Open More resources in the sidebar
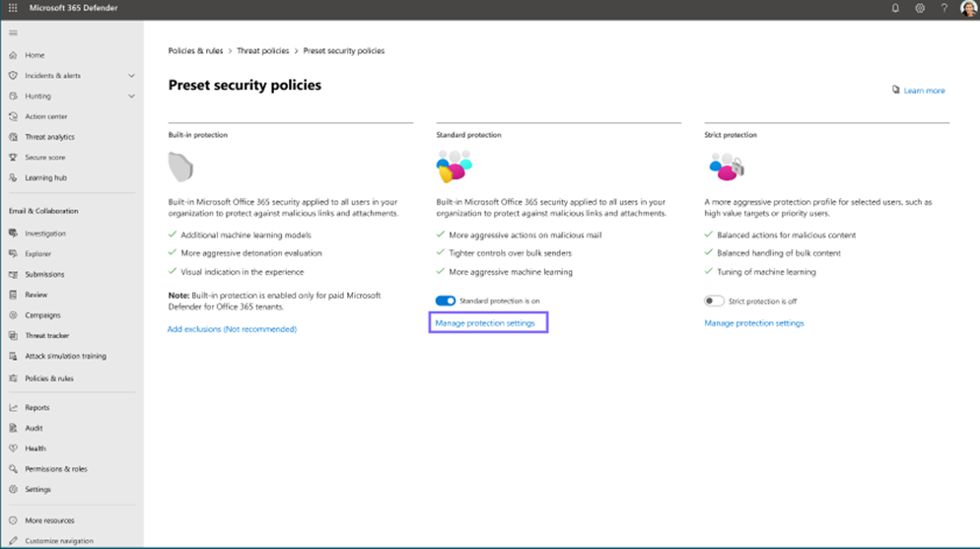Screen dimensions: 980x549 pyautogui.click(x=49, y=520)
